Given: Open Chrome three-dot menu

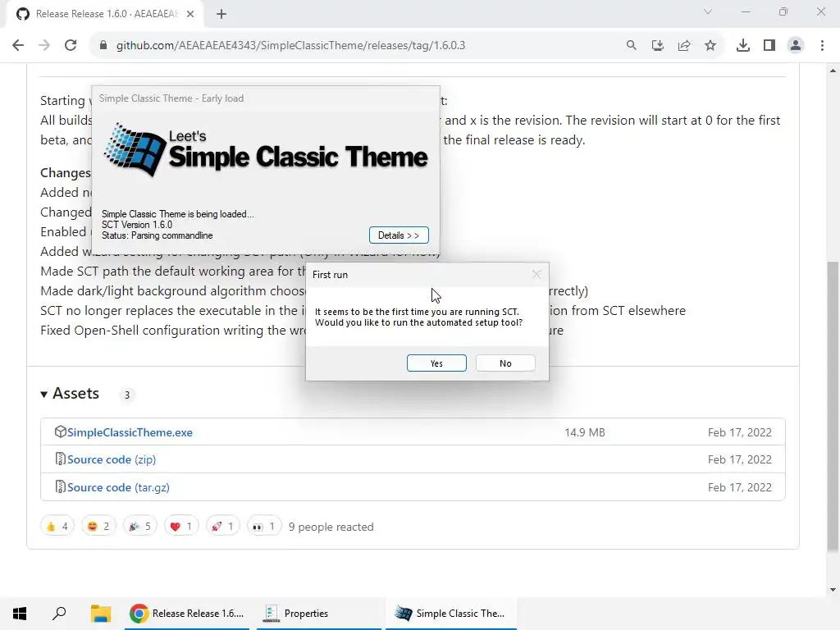Looking at the screenshot, I should [822, 46].
